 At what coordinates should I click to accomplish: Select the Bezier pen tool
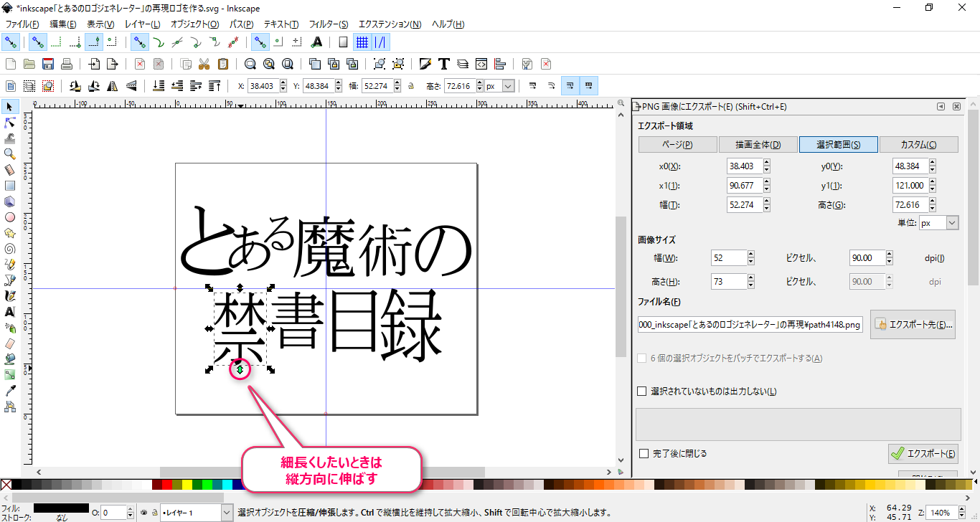(x=10, y=280)
